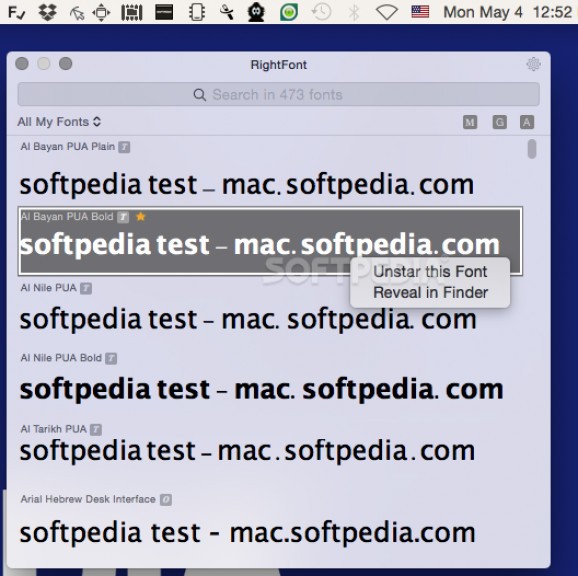This screenshot has height=576, width=578.
Task: Click font type badge beside Al Tarikh PUA
Action: (x=96, y=429)
